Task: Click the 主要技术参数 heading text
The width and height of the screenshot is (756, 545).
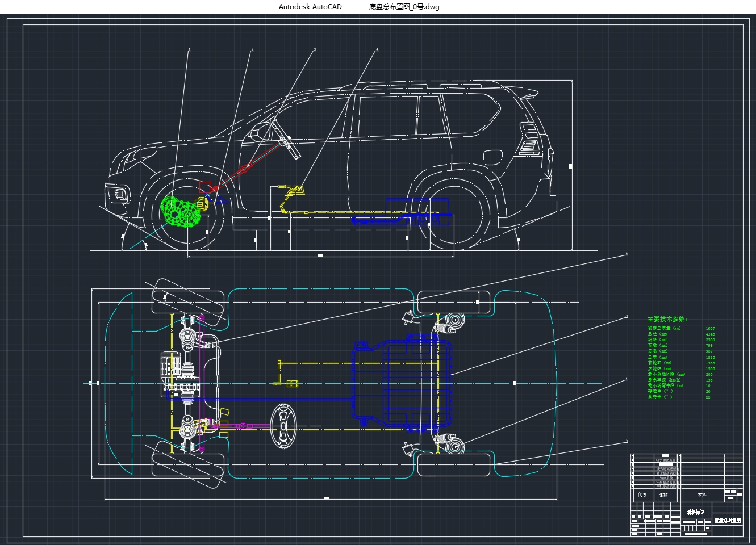Action: click(x=667, y=319)
